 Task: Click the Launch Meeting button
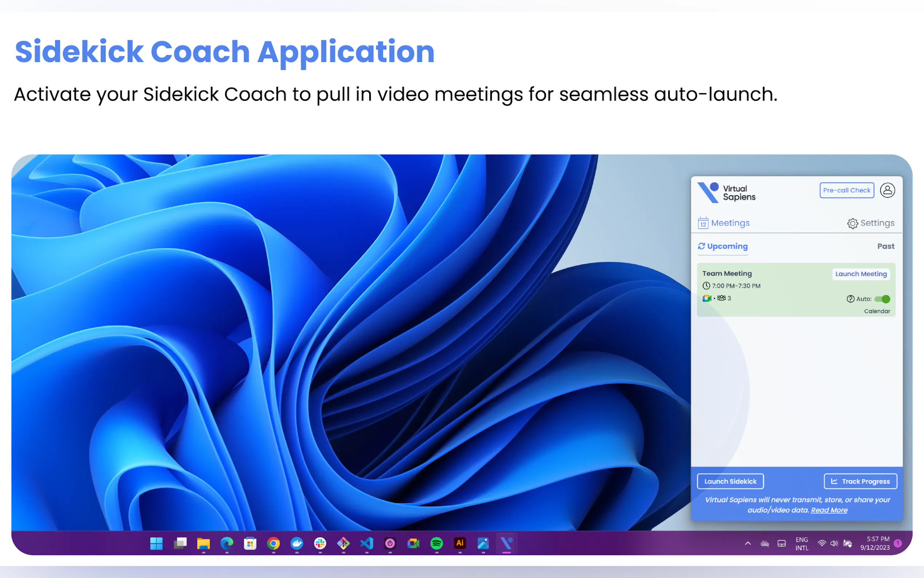pos(861,274)
